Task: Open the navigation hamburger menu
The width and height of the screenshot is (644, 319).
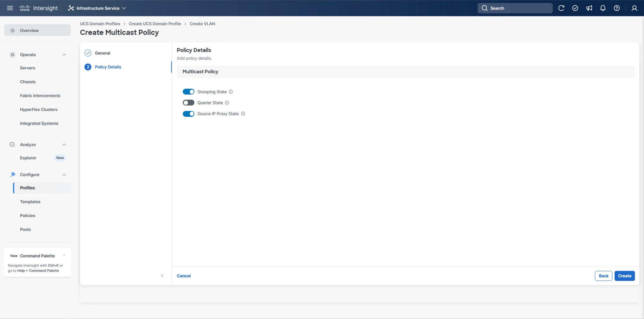Action: click(10, 8)
